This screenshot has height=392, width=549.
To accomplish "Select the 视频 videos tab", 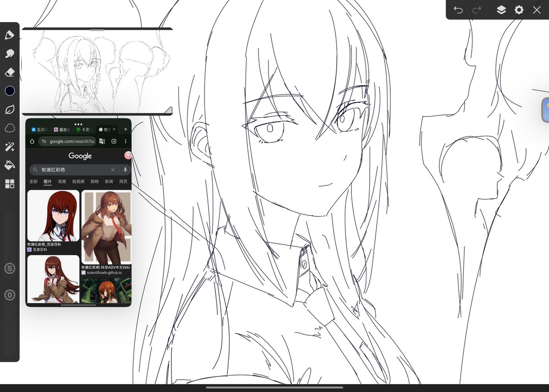I will [x=62, y=182].
